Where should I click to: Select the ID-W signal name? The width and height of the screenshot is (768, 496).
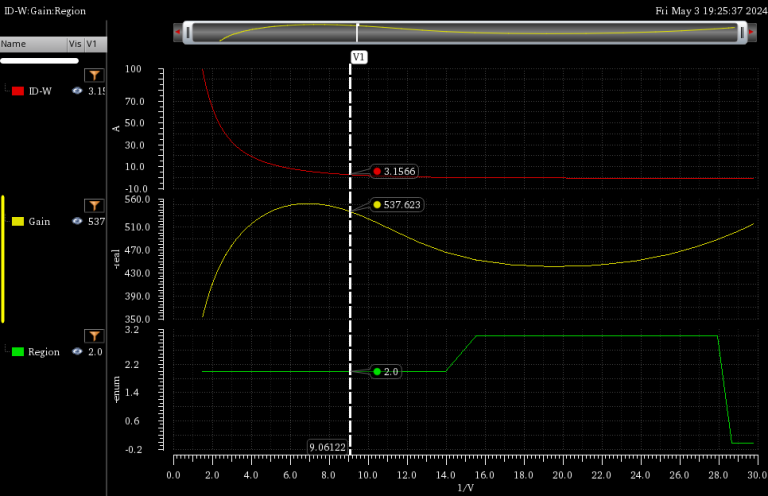[x=40, y=91]
